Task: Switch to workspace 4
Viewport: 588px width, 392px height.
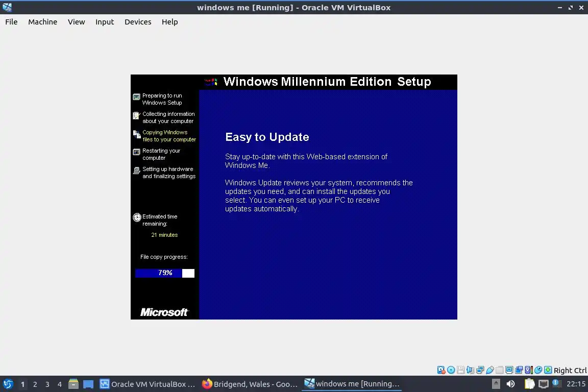Action: [x=59, y=384]
